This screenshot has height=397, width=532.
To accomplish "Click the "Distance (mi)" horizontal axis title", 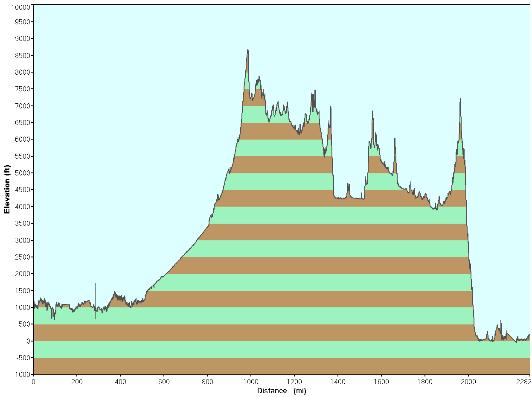I will (x=282, y=391).
